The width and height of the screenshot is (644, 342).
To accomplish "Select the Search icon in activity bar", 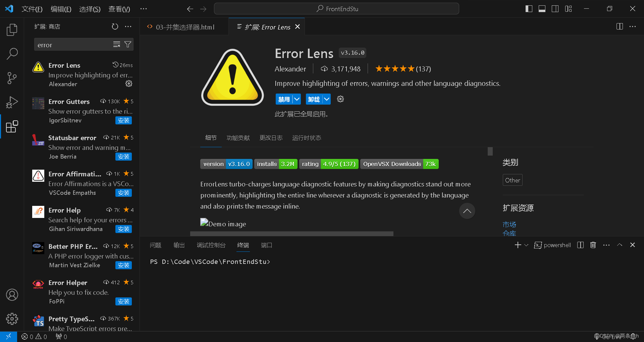I will click(12, 54).
